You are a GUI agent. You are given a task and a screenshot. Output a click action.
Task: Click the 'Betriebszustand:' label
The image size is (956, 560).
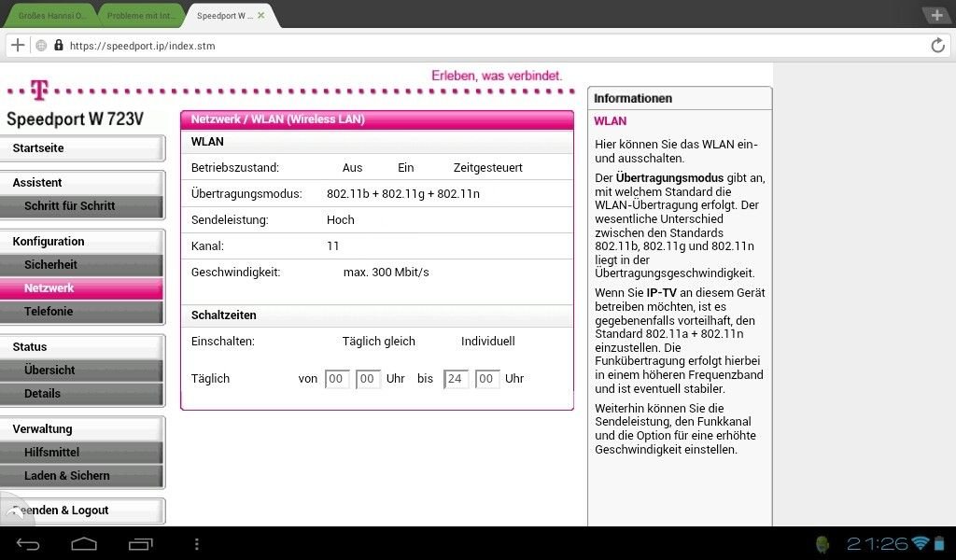coord(234,168)
